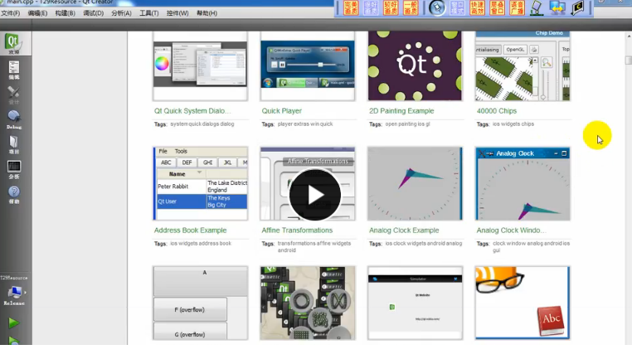Open the 工具(T) menu

(148, 13)
